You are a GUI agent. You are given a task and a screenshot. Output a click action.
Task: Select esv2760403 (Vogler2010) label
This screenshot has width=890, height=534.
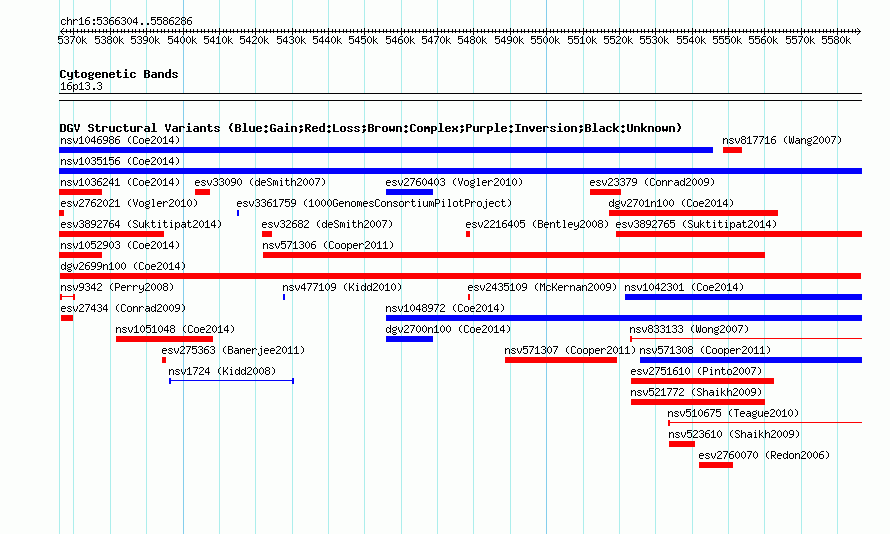454,182
